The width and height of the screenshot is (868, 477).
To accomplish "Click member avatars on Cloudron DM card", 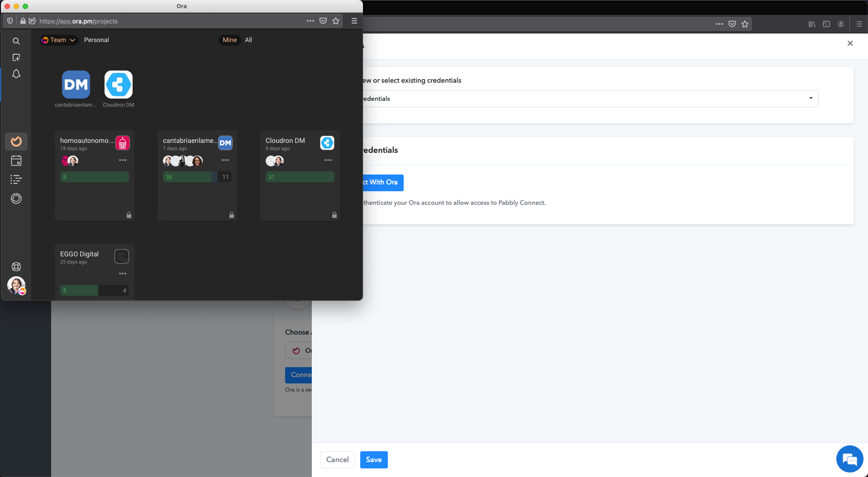I will pyautogui.click(x=275, y=161).
